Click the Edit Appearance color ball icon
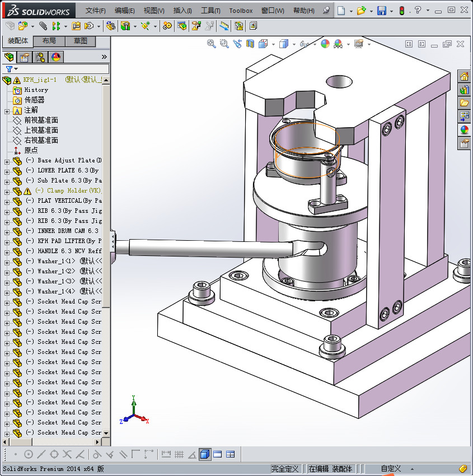Image resolution: width=473 pixels, height=476 pixels. (x=325, y=44)
